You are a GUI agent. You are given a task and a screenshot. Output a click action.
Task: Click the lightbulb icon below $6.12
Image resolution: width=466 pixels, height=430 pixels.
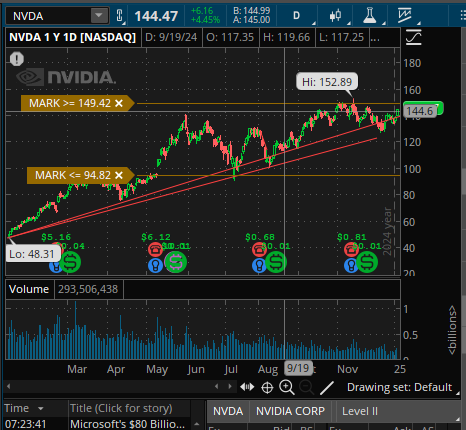(155, 266)
